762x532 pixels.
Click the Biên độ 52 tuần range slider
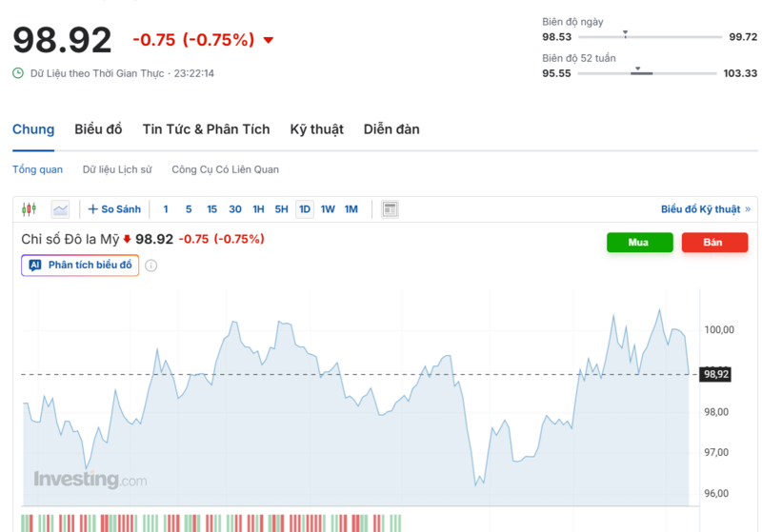pyautogui.click(x=648, y=73)
